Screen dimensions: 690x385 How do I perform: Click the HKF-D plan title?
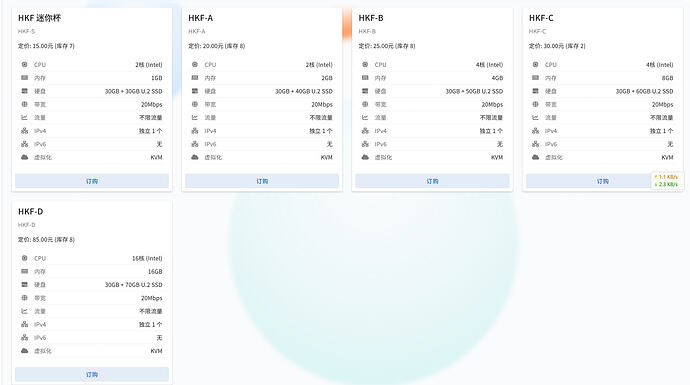tap(30, 212)
